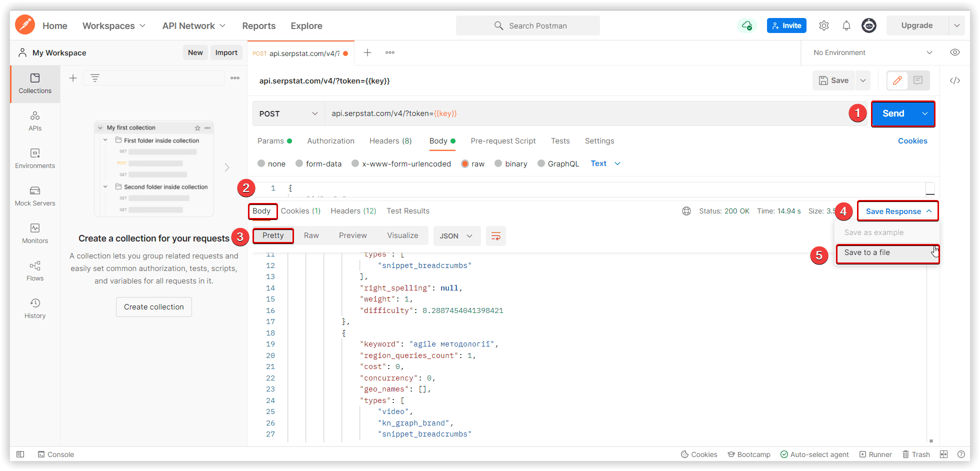Open the Upgrade dropdown arrow
980x471 pixels.
point(956,25)
